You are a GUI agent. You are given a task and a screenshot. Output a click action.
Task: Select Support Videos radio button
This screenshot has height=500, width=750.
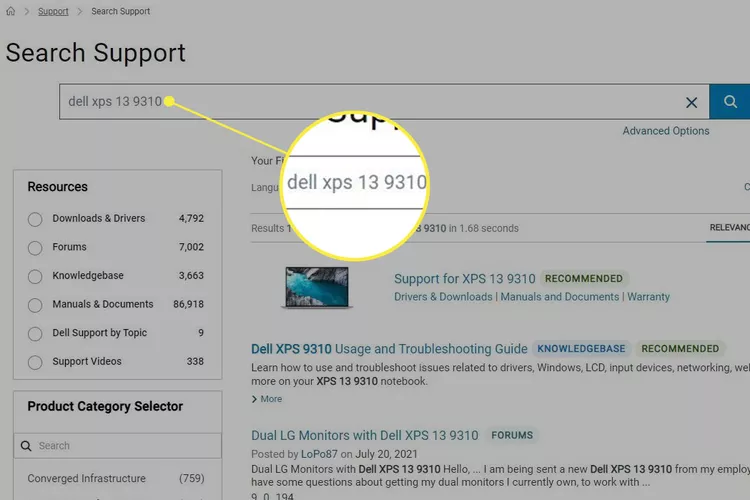click(x=35, y=362)
